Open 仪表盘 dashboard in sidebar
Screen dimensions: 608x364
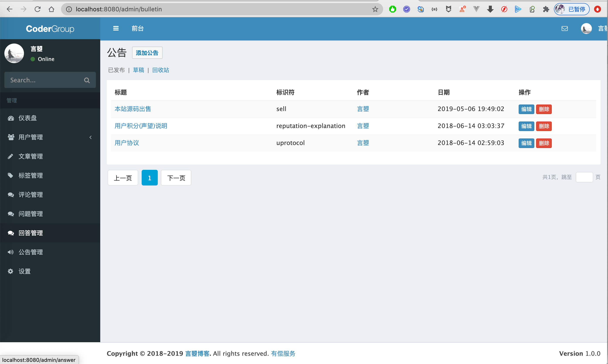[27, 118]
